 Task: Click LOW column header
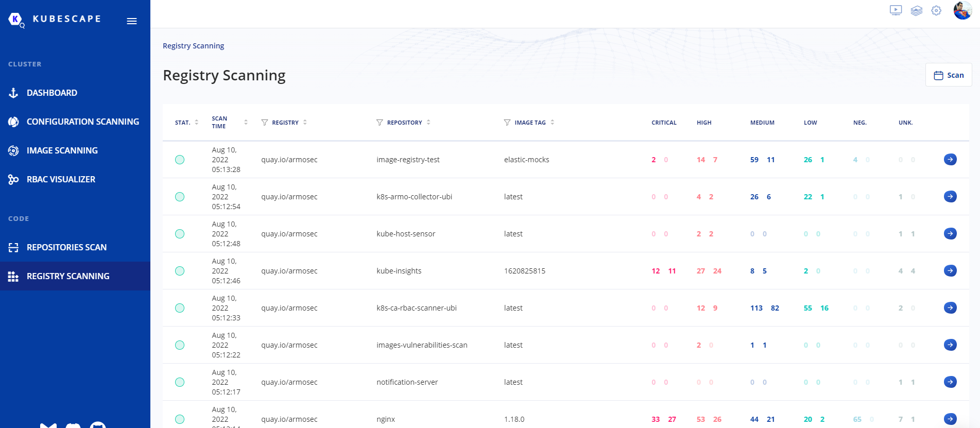[811, 123]
